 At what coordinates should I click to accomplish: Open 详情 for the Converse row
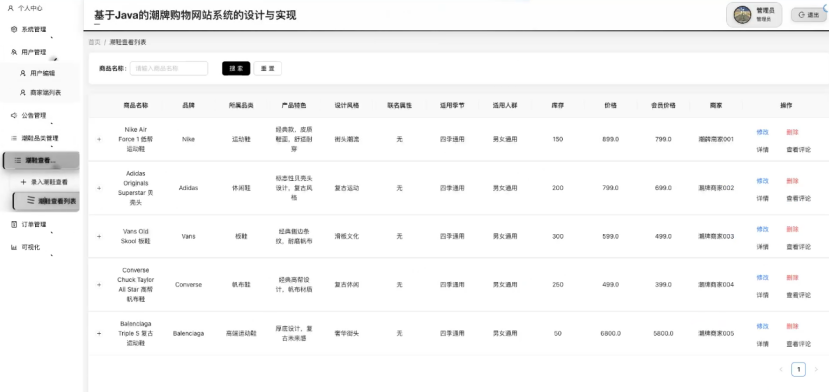(x=762, y=295)
